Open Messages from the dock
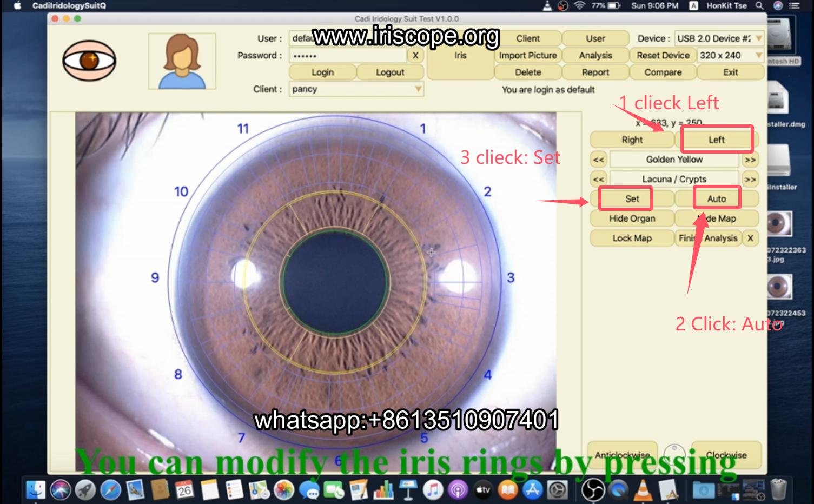The height and width of the screenshot is (504, 814). tap(309, 490)
